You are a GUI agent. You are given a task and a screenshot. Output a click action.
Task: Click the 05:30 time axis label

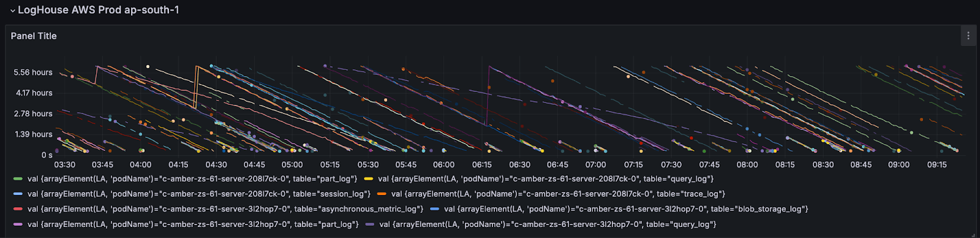[368, 165]
